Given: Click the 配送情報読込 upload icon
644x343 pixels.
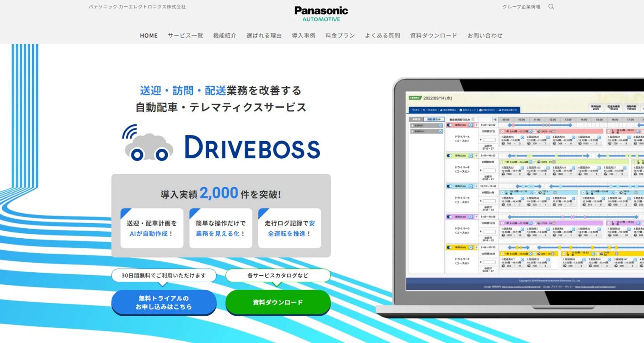Looking at the screenshot, I should [x=441, y=110].
